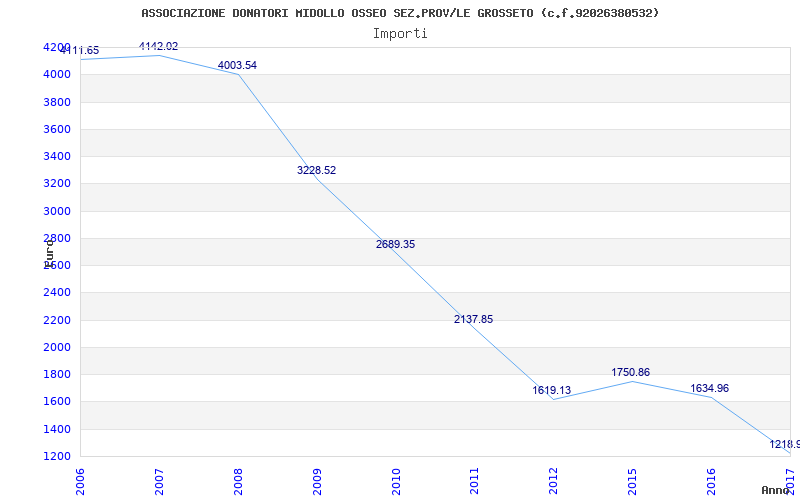
Task: Select the 2689.35 value label
Action: [395, 244]
